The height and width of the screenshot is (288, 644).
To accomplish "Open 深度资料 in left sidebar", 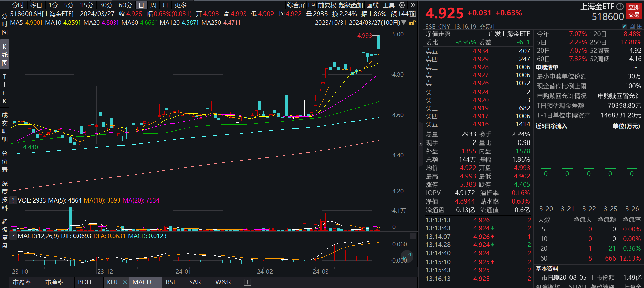I will point(5,195).
